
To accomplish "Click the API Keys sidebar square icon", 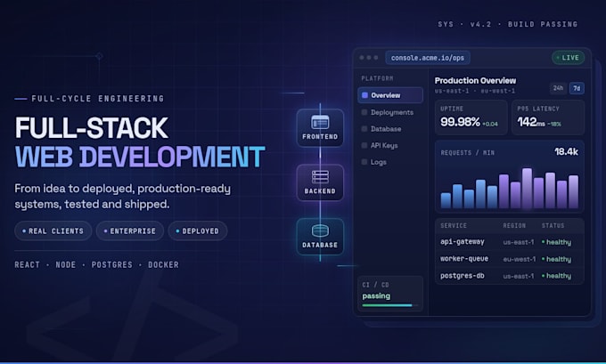I will pyautogui.click(x=364, y=146).
